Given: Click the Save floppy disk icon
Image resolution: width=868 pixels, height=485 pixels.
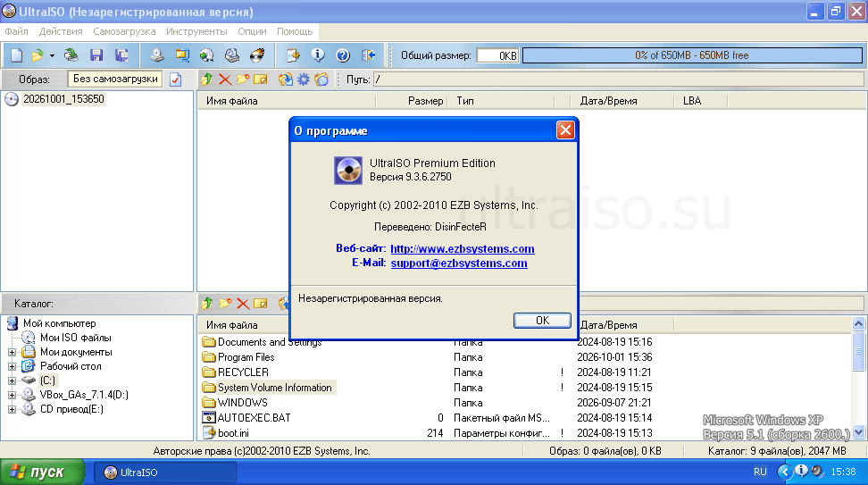Looking at the screenshot, I should [96, 55].
